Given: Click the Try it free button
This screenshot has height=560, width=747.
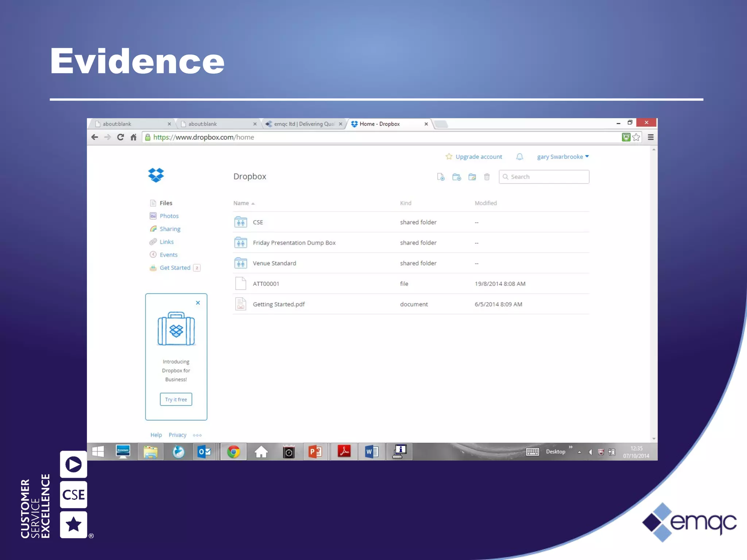Looking at the screenshot, I should pyautogui.click(x=176, y=400).
